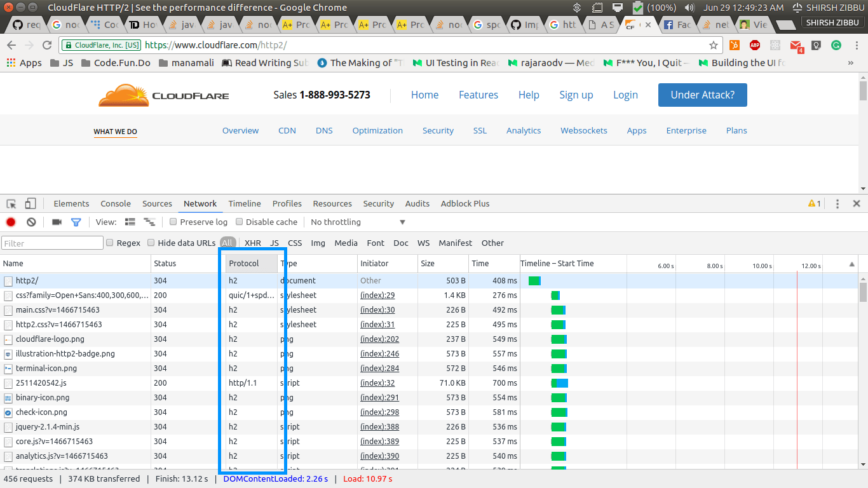Viewport: 868px width, 488px height.
Task: Filter network requests by CSS
Action: 295,243
